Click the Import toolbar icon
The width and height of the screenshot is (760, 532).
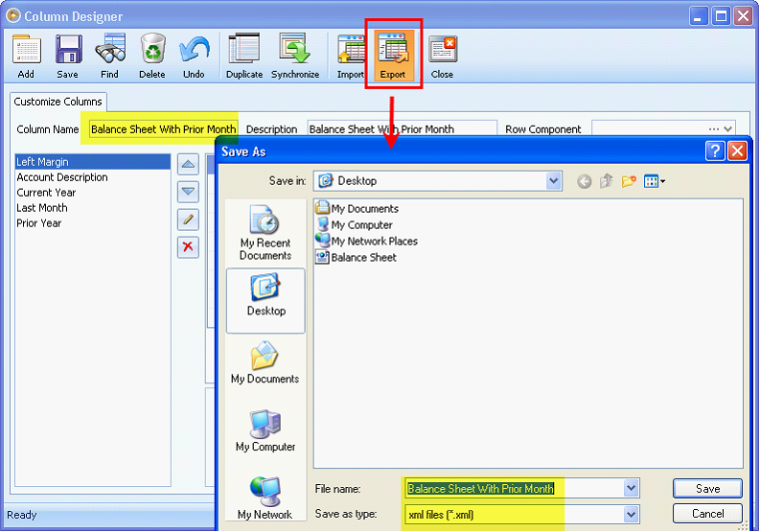tap(351, 56)
